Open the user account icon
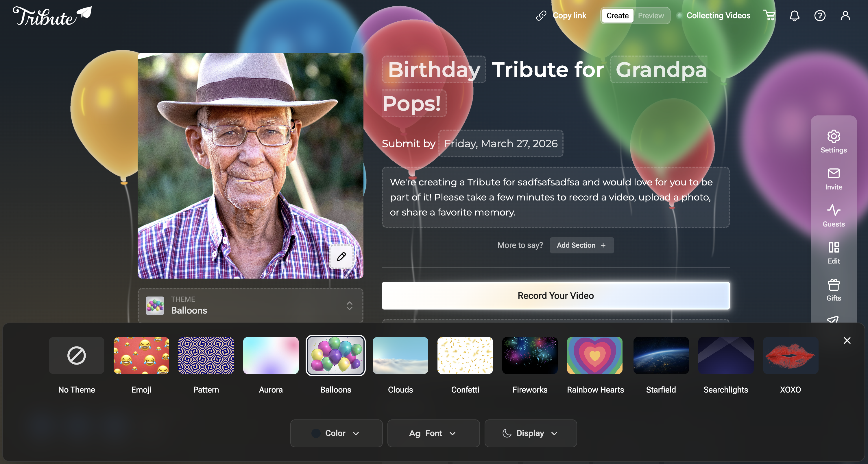This screenshot has width=868, height=464. pyautogui.click(x=845, y=16)
